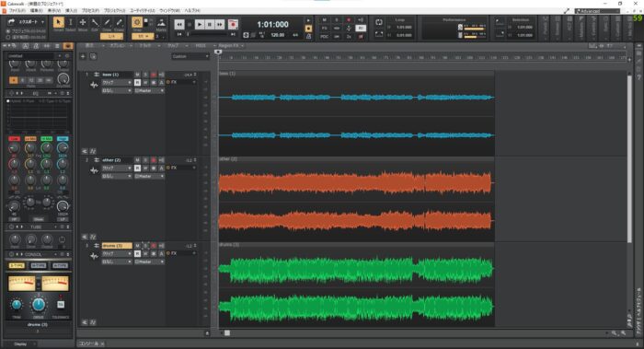Image resolution: width=644 pixels, height=349 pixels.
Task: Select the Smart tool
Action: pyautogui.click(x=58, y=22)
